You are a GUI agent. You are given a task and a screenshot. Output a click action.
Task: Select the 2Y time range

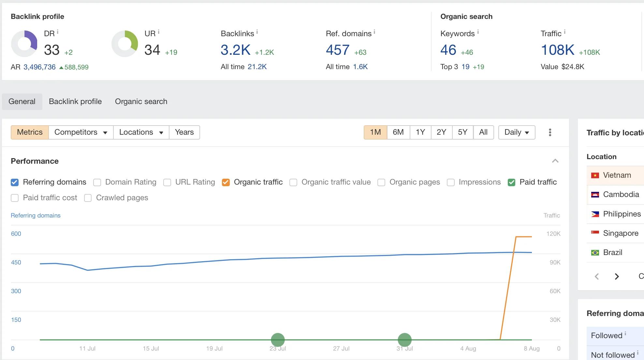pos(442,132)
